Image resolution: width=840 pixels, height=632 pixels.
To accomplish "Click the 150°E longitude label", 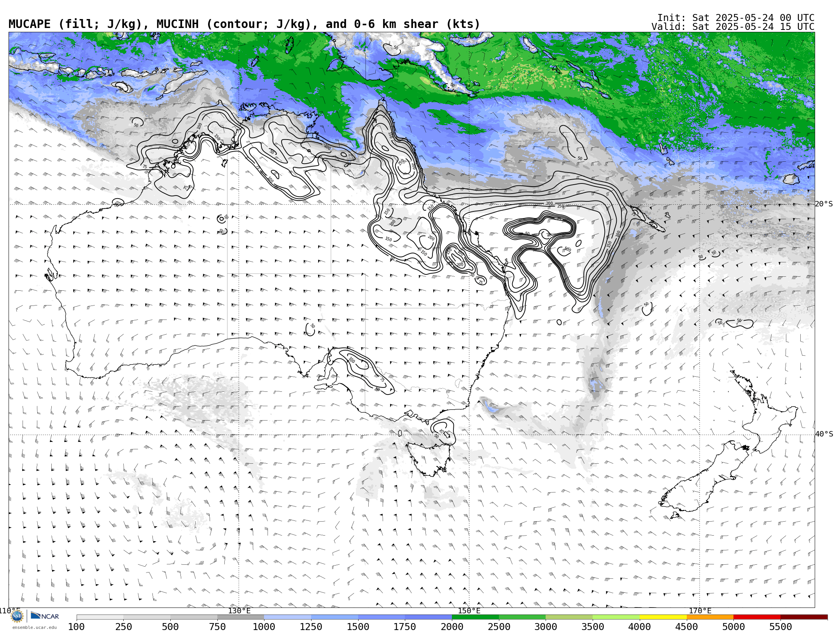I will (469, 611).
